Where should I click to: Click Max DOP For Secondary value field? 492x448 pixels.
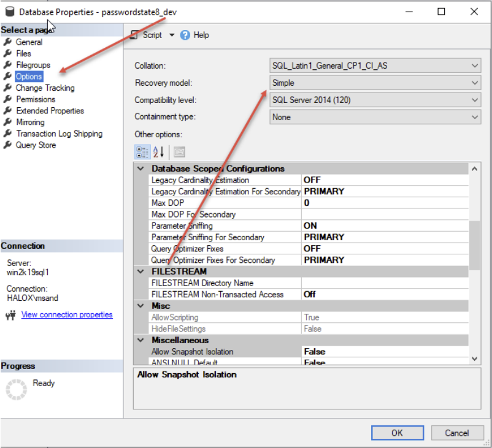pyautogui.click(x=385, y=215)
